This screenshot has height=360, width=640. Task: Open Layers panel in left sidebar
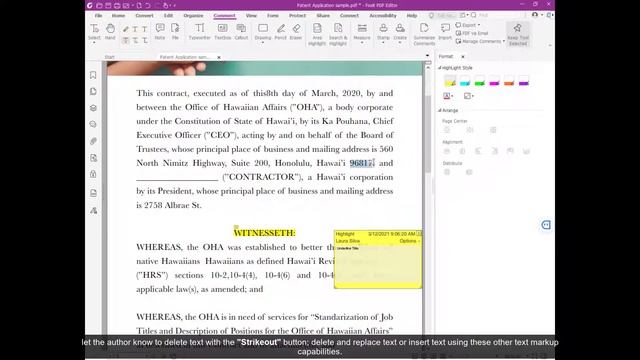click(x=93, y=108)
